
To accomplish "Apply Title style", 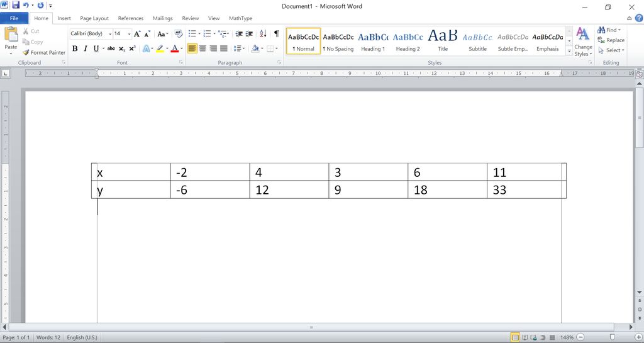I will click(443, 41).
